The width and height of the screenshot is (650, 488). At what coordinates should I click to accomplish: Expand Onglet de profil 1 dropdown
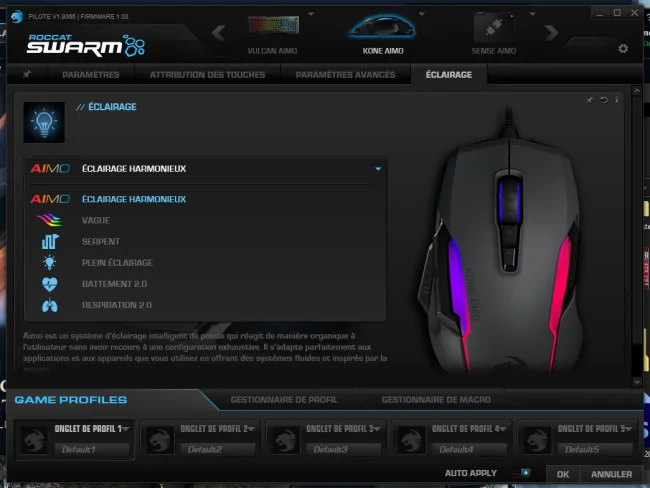tap(126, 429)
